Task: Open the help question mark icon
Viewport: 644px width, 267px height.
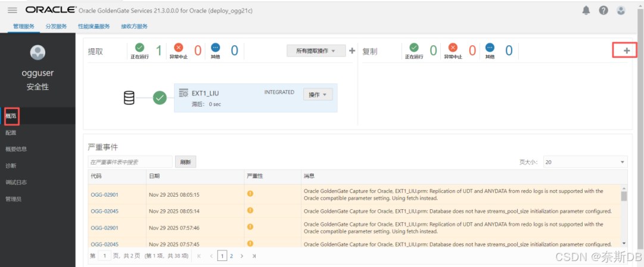Action: click(603, 11)
